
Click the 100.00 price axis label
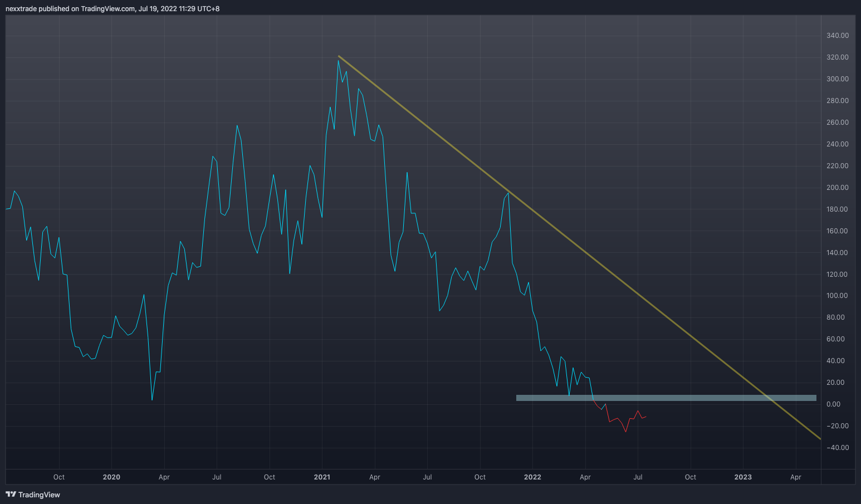click(838, 296)
